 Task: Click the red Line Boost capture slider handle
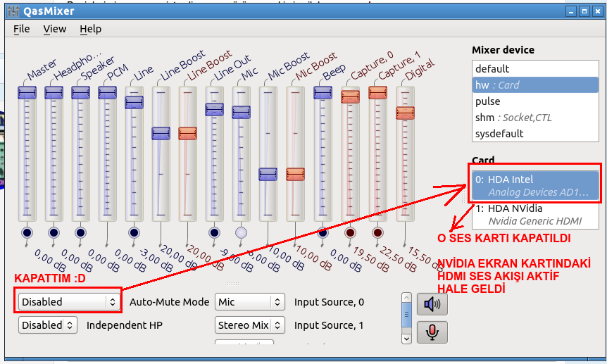(x=187, y=133)
